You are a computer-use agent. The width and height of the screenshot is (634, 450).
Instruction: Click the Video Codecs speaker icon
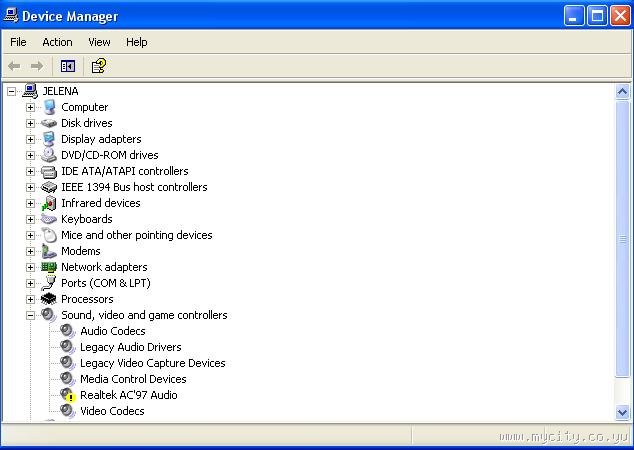(68, 411)
